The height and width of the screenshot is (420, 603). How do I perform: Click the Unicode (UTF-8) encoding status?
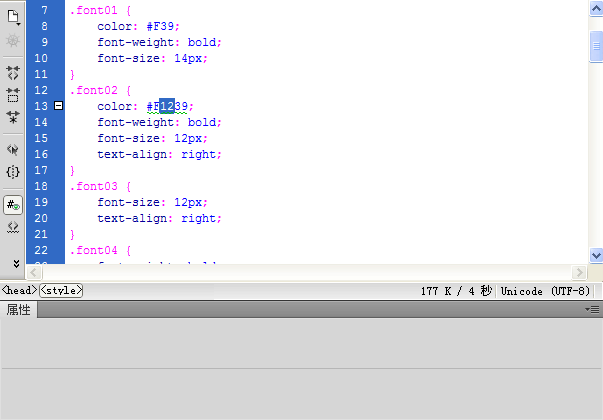549,291
